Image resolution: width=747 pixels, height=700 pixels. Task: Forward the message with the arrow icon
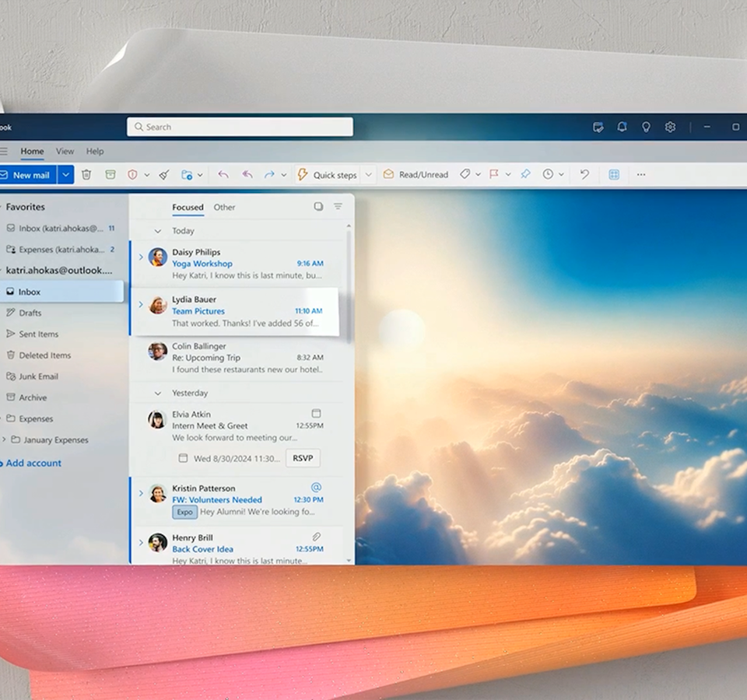pyautogui.click(x=269, y=175)
